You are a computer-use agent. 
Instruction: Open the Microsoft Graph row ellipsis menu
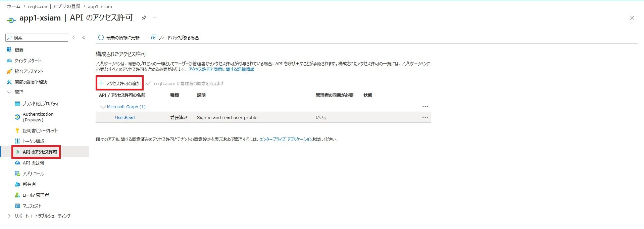coord(425,107)
